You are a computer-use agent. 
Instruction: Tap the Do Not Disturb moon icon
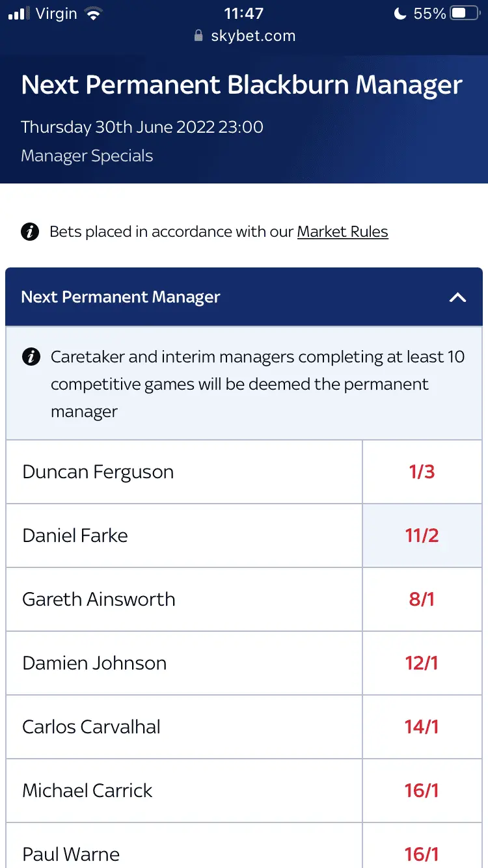[400, 13]
